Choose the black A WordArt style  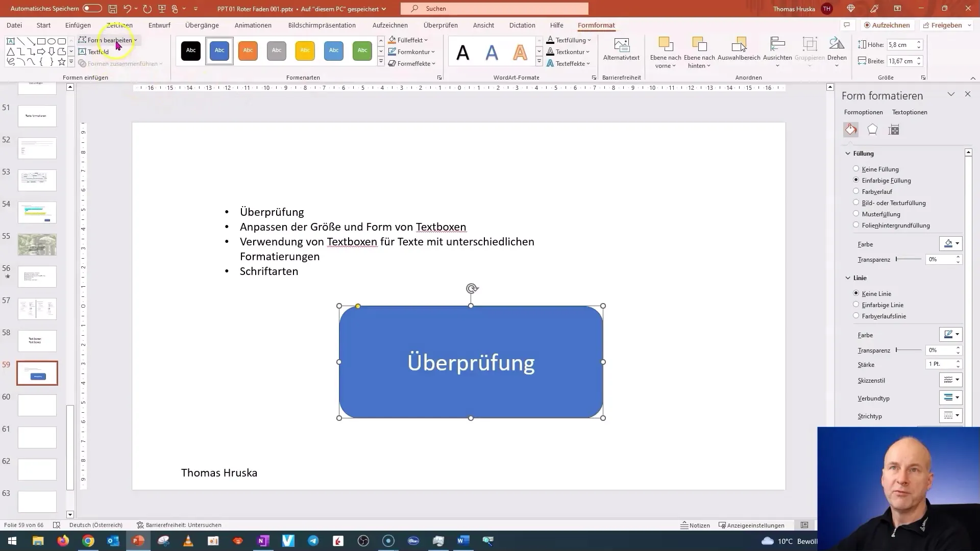(x=463, y=52)
